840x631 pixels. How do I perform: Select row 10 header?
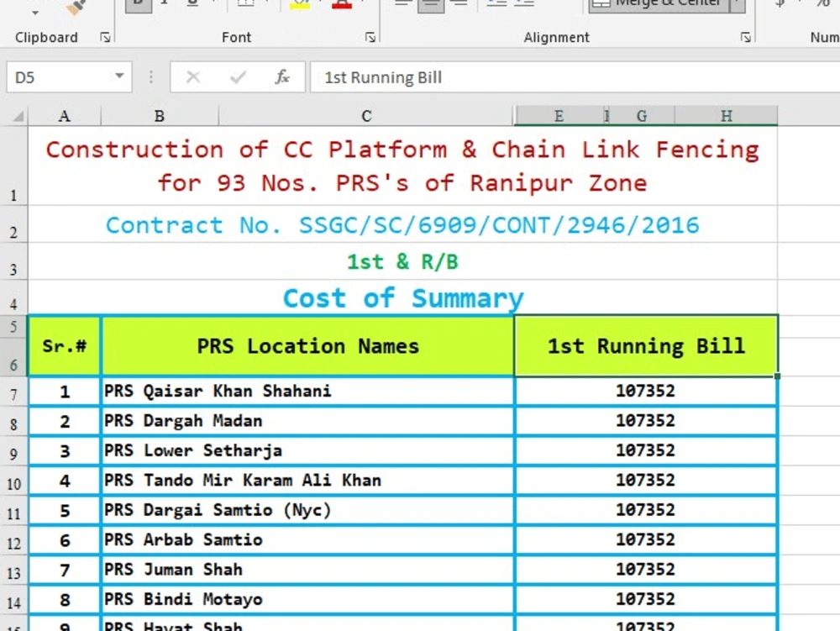tap(14, 481)
